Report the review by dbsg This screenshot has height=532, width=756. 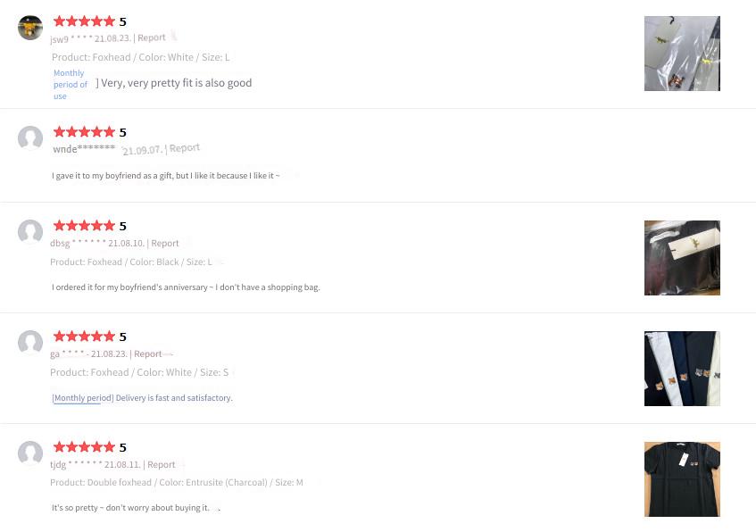point(165,243)
